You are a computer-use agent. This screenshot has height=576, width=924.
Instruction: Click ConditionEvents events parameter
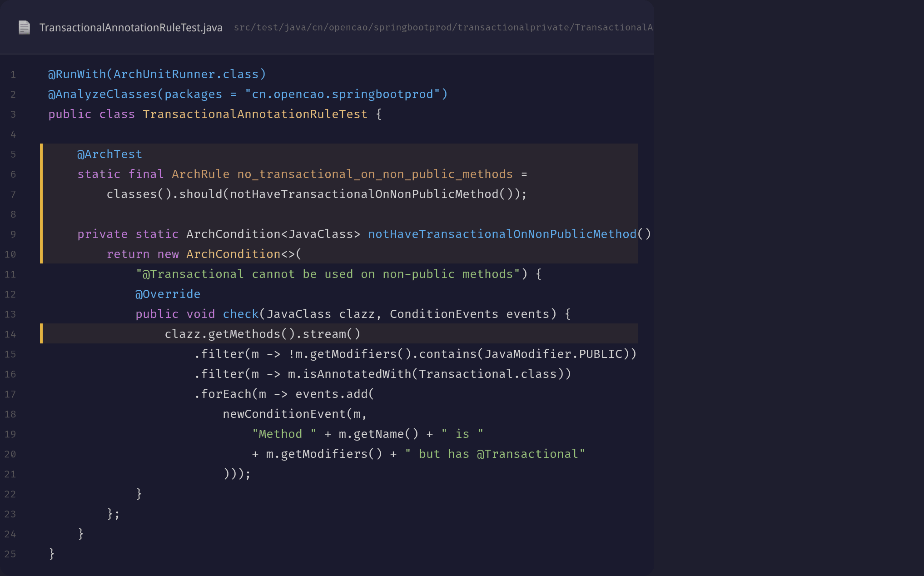(470, 314)
